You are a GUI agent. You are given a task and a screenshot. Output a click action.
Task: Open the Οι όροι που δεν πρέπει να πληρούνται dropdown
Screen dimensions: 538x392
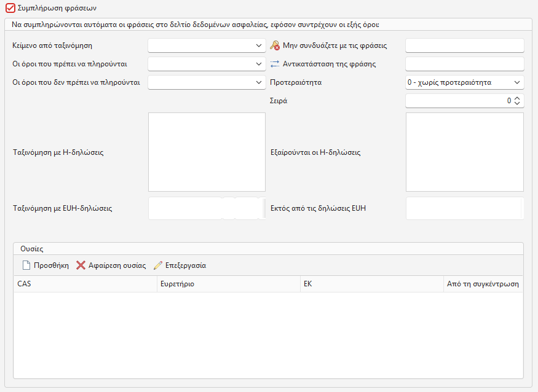(207, 83)
